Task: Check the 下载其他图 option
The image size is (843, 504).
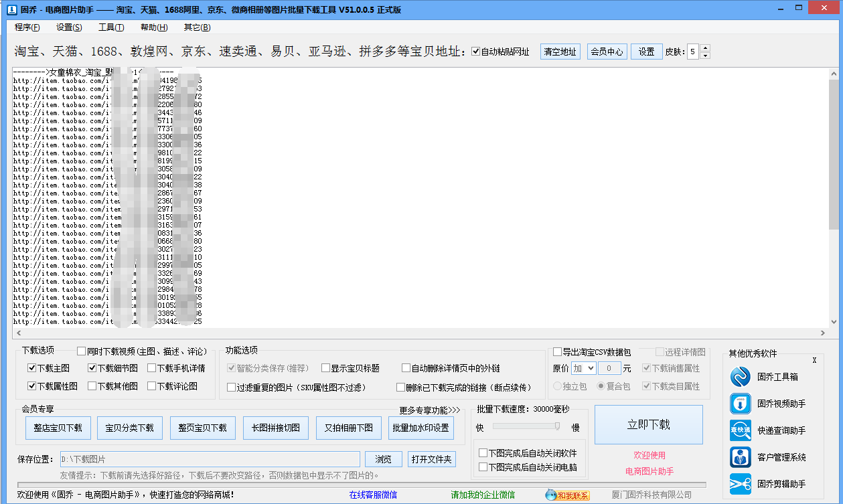Action: pyautogui.click(x=92, y=386)
